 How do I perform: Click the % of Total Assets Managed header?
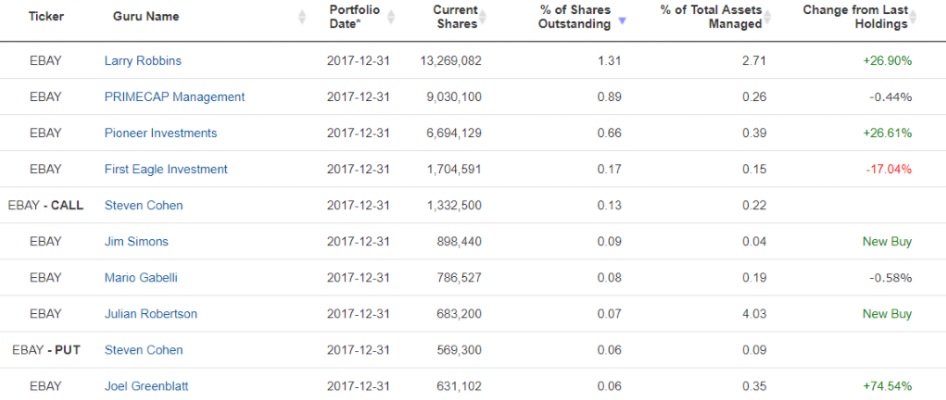coord(711,17)
